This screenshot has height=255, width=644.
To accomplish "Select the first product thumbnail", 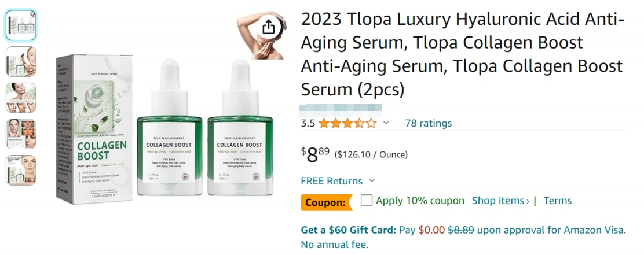I will [21, 25].
